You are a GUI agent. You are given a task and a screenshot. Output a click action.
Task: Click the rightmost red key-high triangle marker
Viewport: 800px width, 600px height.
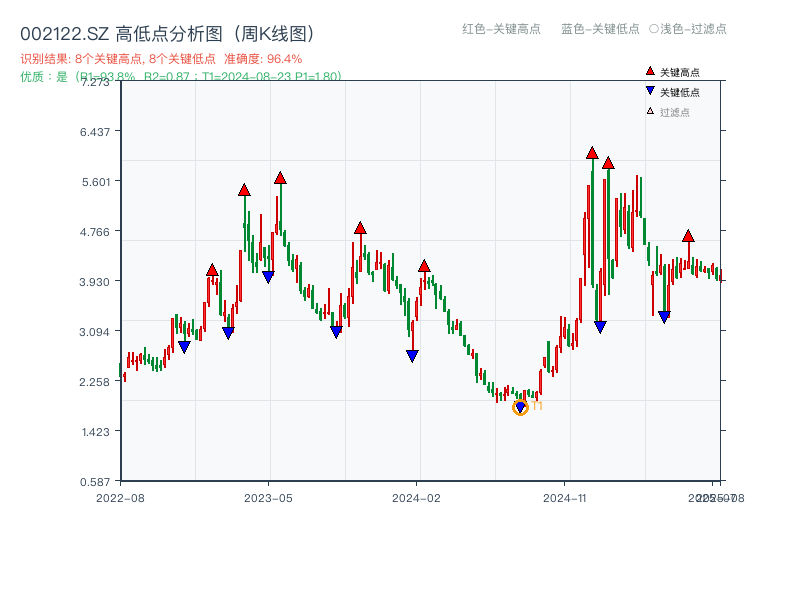click(688, 236)
